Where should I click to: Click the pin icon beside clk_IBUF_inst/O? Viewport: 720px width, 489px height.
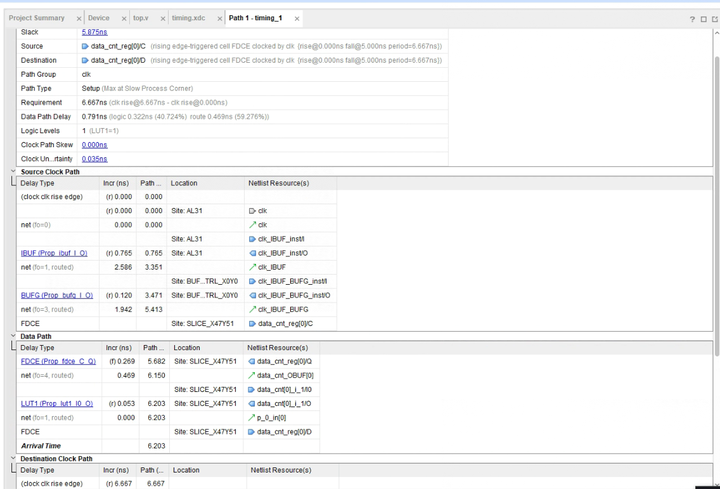click(252, 253)
